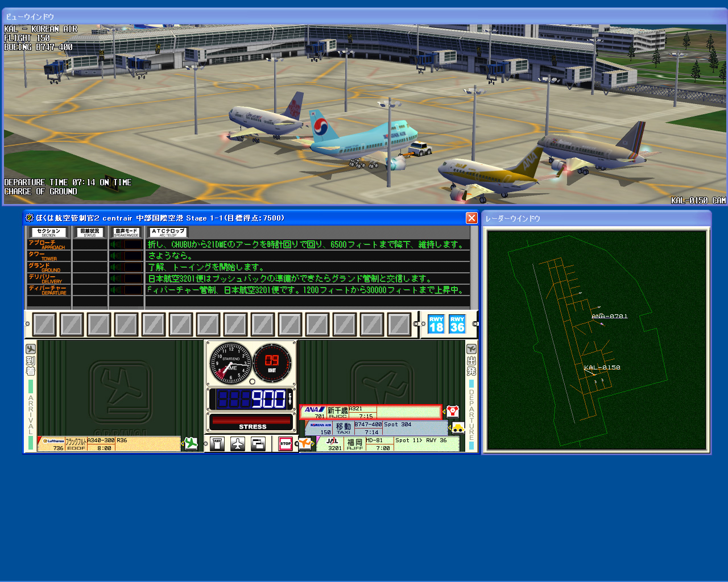Select the グランド GROUND section
The image size is (728, 582).
(48, 267)
